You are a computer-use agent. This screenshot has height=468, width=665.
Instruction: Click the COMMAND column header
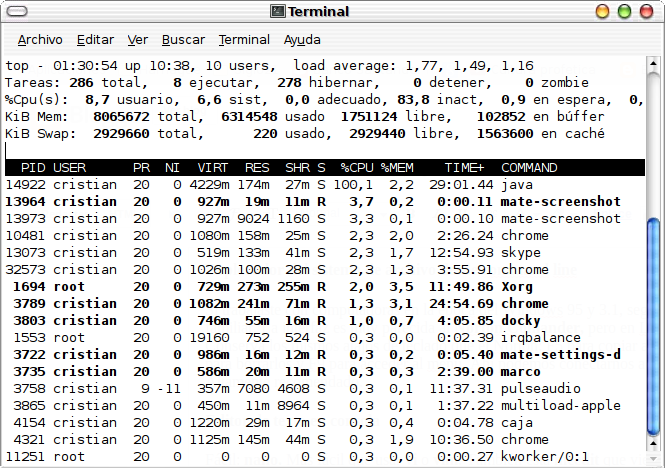click(x=529, y=168)
